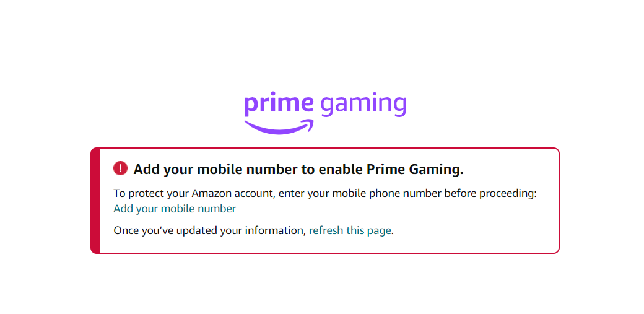Image resolution: width=644 pixels, height=314 pixels.
Task: Click the bold word "prime" in the logo
Action: (x=279, y=104)
